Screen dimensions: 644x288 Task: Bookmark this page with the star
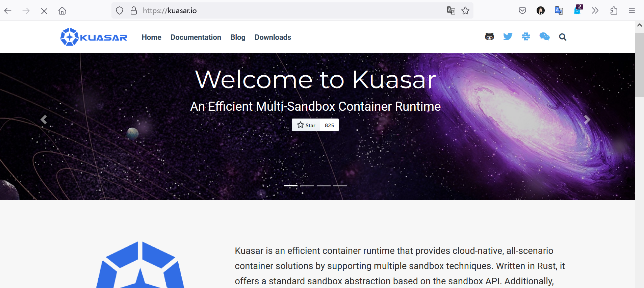coord(465,11)
